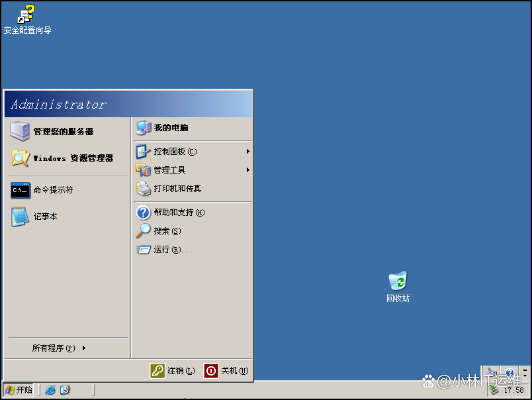Click the Start (开始) button

click(x=19, y=390)
